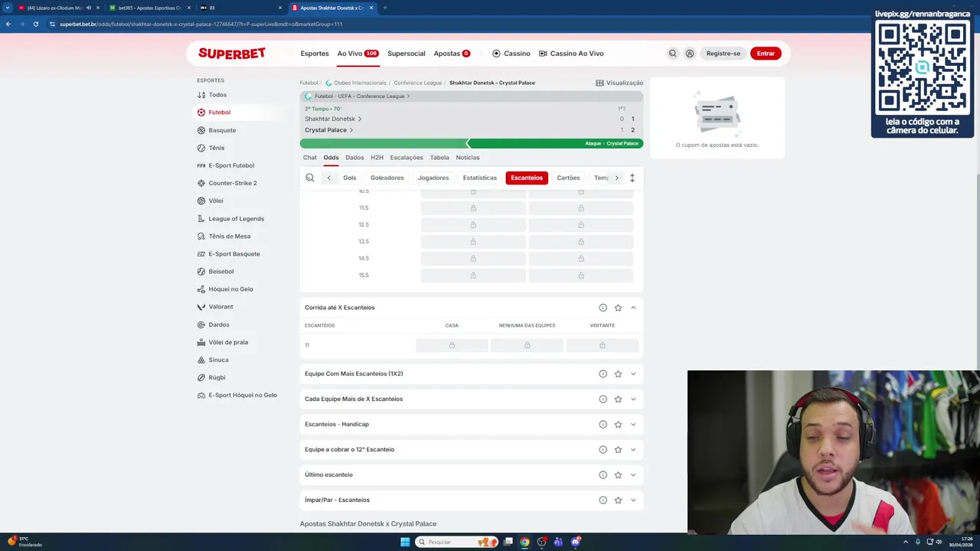Switch to the Chat tab

pos(309,158)
